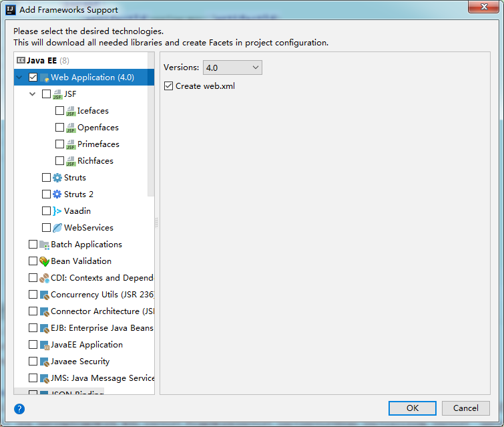Viewport: 504px width, 427px height.
Task: Click the Openfaces JSF icon
Action: tap(71, 128)
